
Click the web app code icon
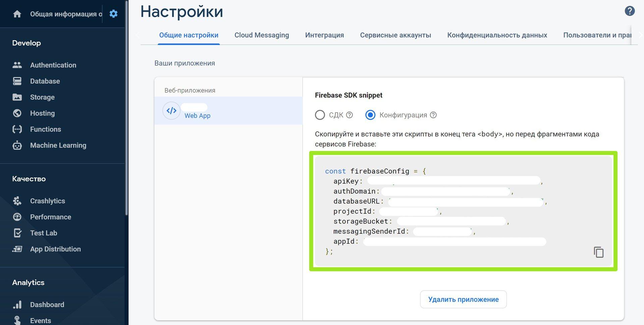(171, 111)
